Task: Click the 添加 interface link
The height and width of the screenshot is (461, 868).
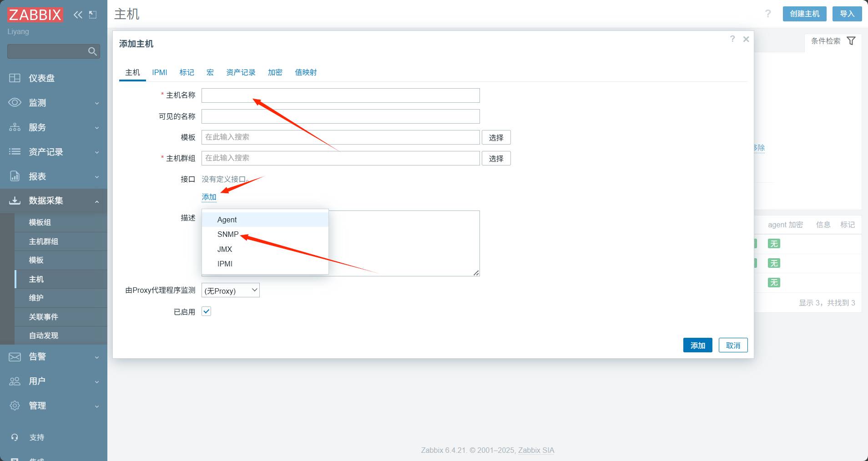Action: (209, 197)
